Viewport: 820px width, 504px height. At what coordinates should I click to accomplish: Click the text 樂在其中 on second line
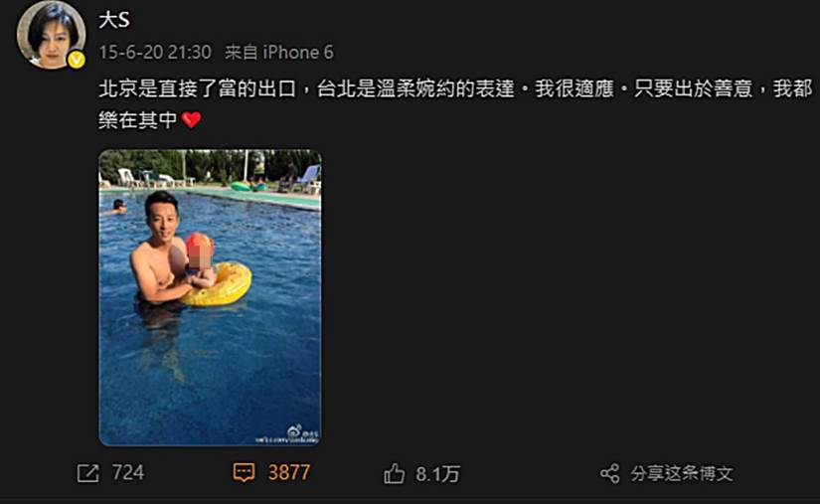[x=138, y=120]
